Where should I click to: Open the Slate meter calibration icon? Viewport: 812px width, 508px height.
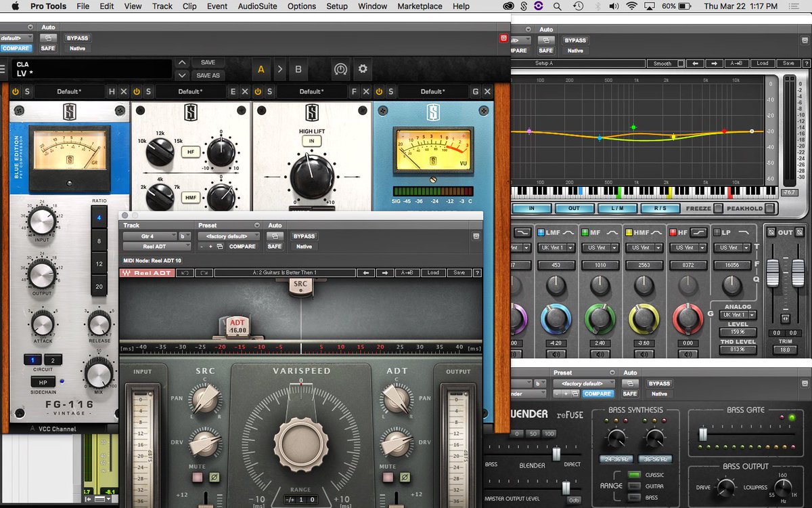point(340,69)
